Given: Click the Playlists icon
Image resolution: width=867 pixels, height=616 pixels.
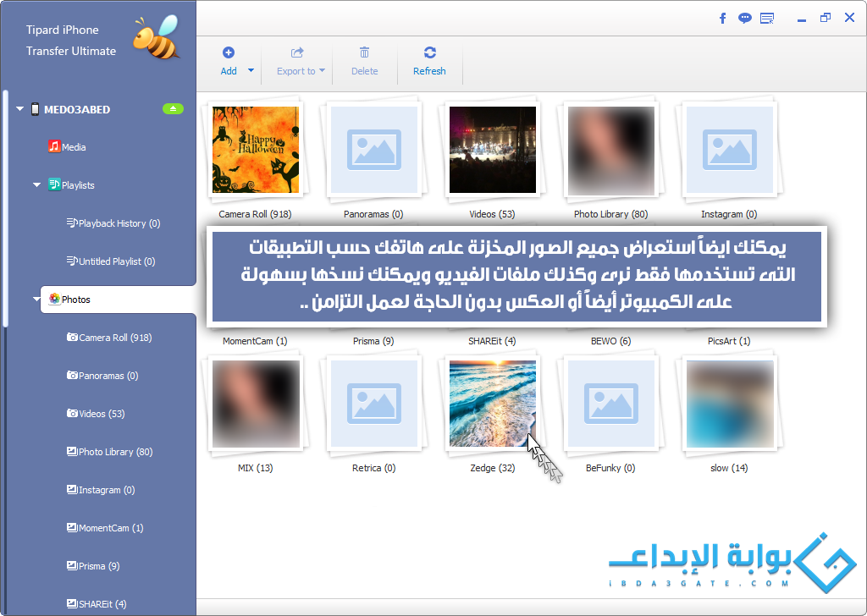Looking at the screenshot, I should click(x=54, y=184).
